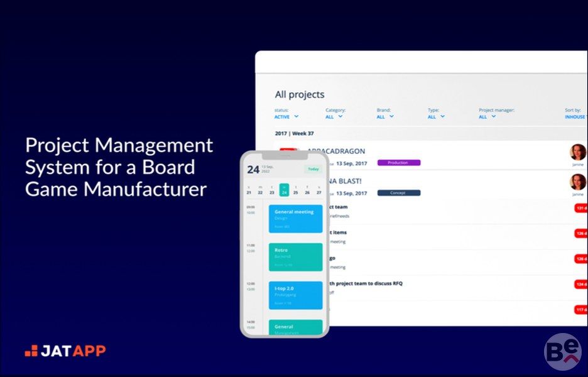Image resolution: width=588 pixels, height=377 pixels.
Task: Select day 27 in the phone week strip
Action: click(x=318, y=190)
